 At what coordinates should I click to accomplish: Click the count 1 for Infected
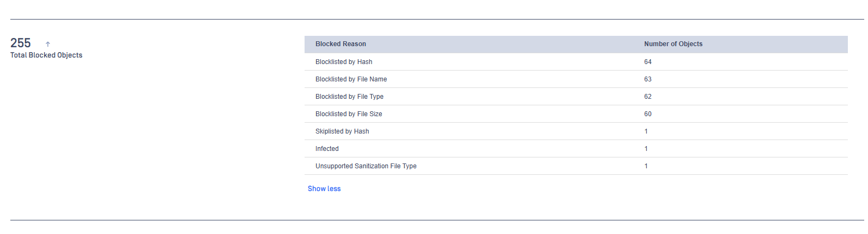click(x=646, y=149)
